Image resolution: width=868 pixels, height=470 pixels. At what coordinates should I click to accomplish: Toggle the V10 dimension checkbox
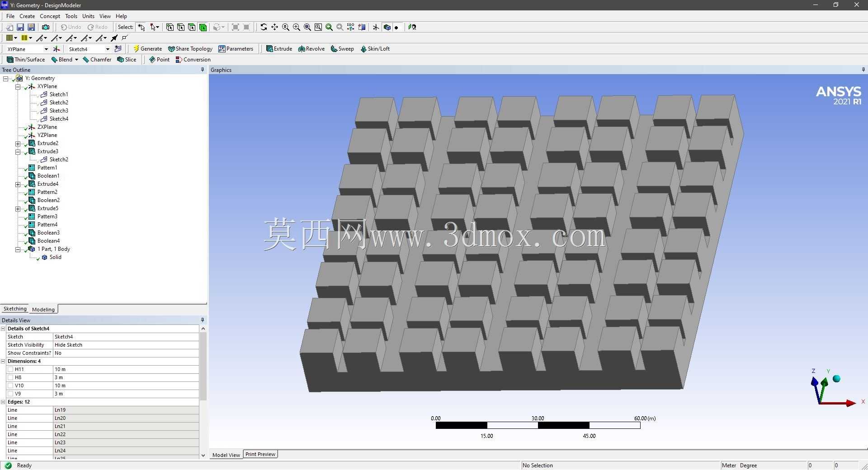(10, 385)
